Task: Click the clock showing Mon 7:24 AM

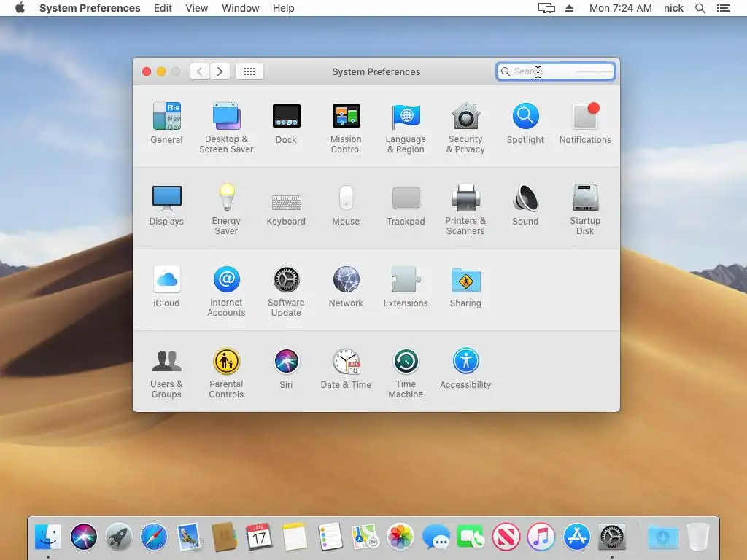Action: tap(620, 8)
